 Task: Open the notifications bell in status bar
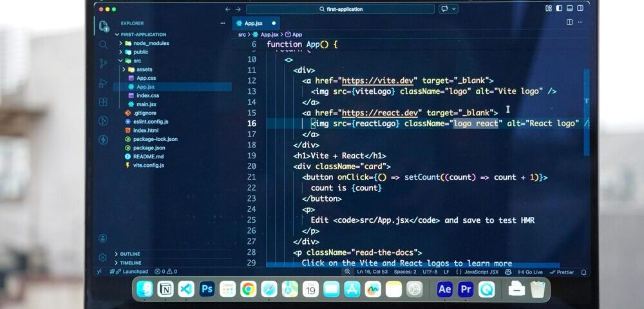(583, 272)
